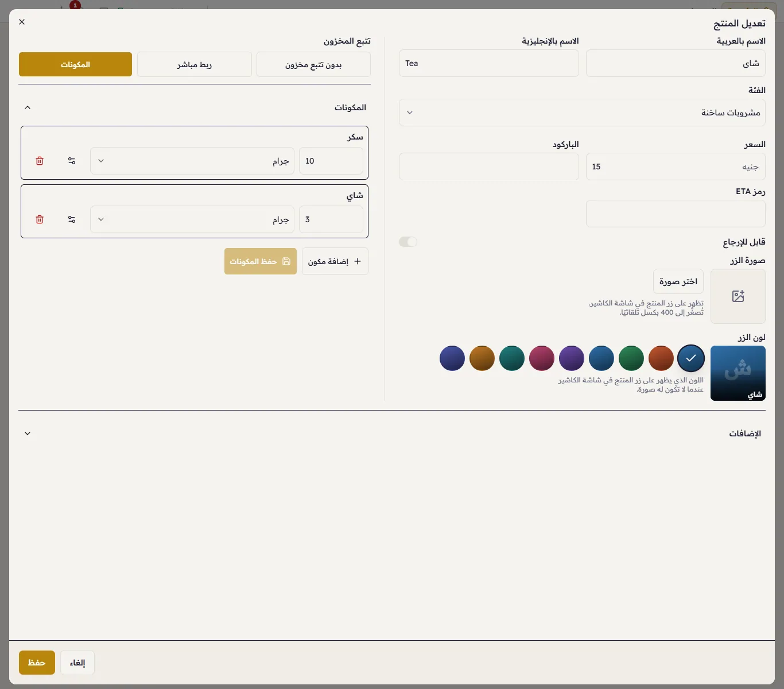
Task: Click اختر صورة button
Action: (x=678, y=281)
